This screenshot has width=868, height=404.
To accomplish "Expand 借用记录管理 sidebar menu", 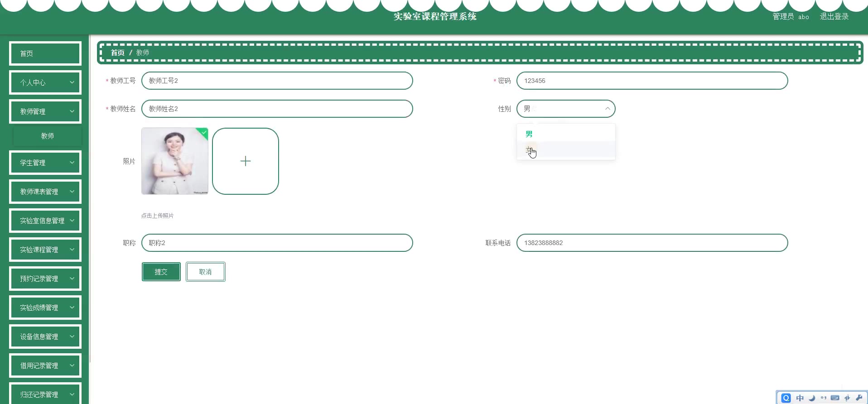I will point(45,366).
